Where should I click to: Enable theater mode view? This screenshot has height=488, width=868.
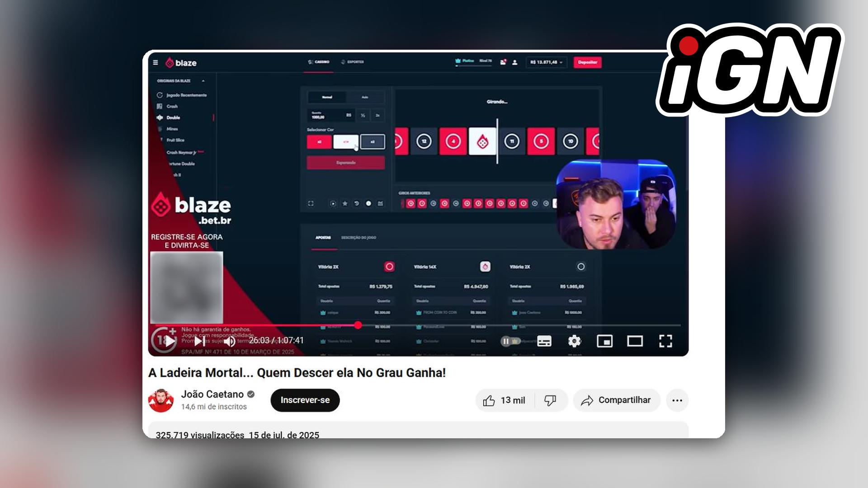coord(635,341)
